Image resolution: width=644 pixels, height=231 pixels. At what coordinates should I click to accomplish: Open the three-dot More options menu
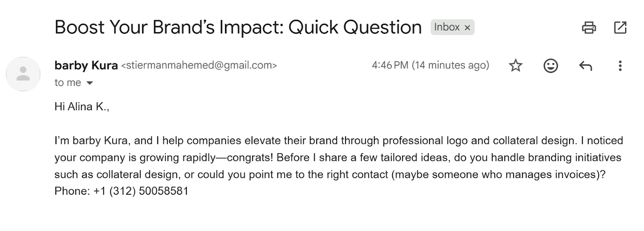point(620,66)
